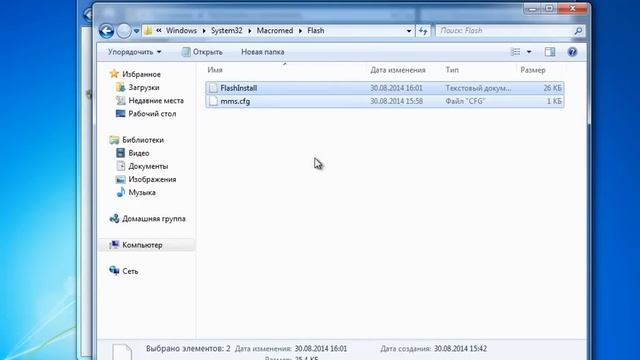
Task: Expand the arrow after Windows breadcrumb
Action: pyautogui.click(x=204, y=31)
